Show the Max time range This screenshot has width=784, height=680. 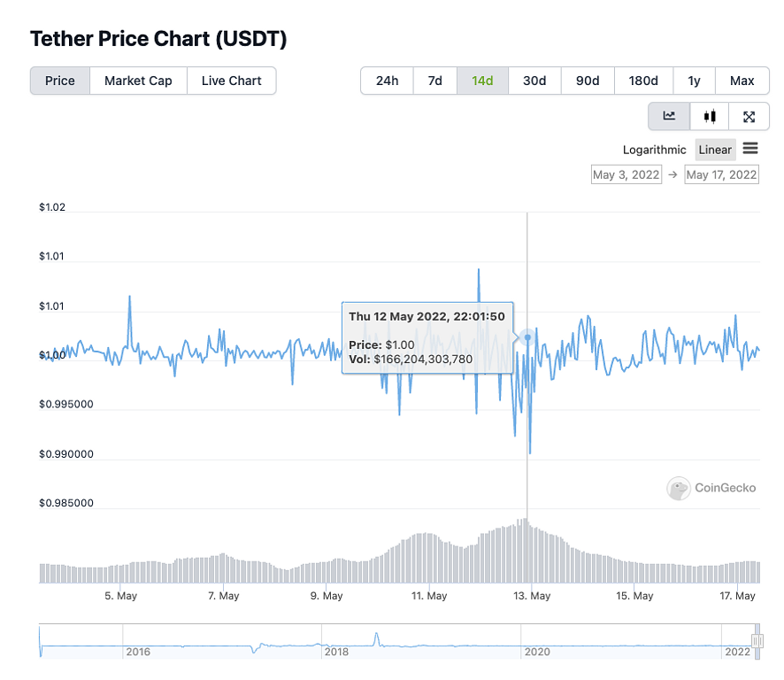pyautogui.click(x=742, y=81)
